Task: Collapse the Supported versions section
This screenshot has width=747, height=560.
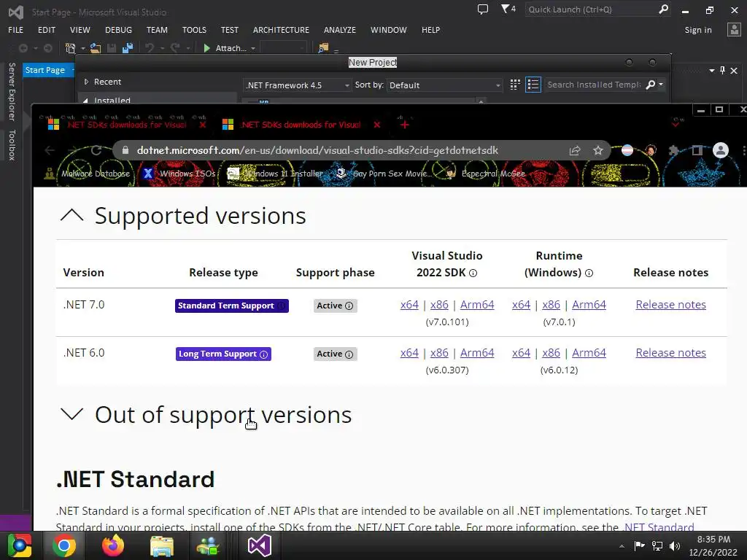Action: pos(72,216)
